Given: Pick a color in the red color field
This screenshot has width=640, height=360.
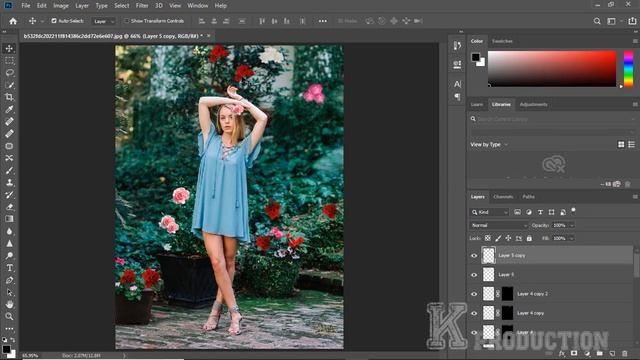Looking at the screenshot, I should pos(552,69).
